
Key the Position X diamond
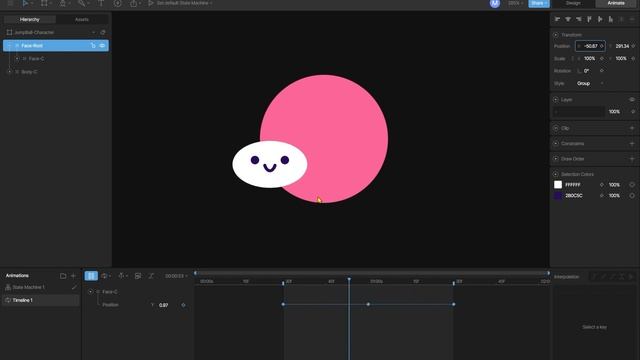pyautogui.click(x=602, y=46)
